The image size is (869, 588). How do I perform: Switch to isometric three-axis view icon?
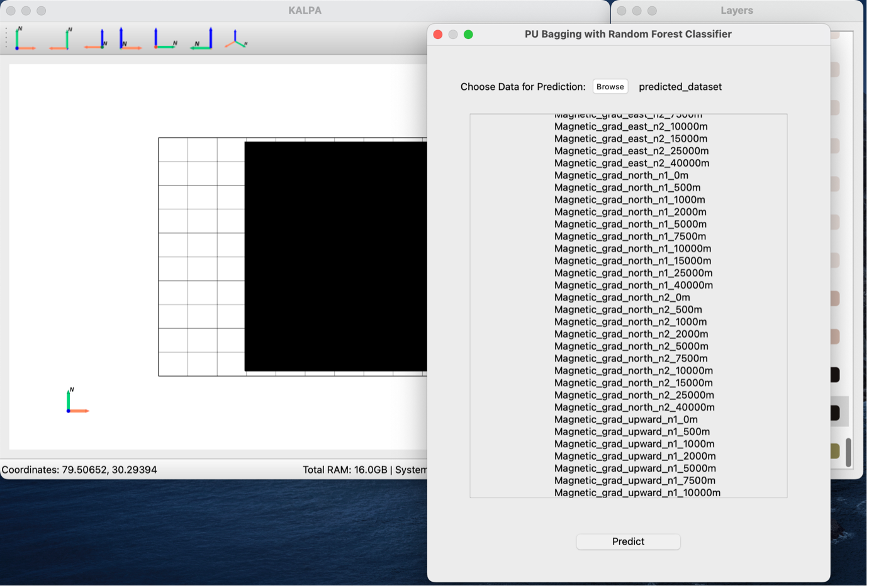coord(236,39)
